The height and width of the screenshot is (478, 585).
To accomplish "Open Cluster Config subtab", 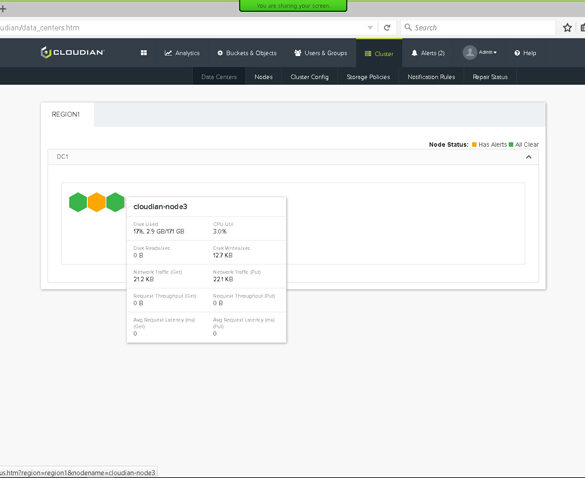I will (x=309, y=77).
